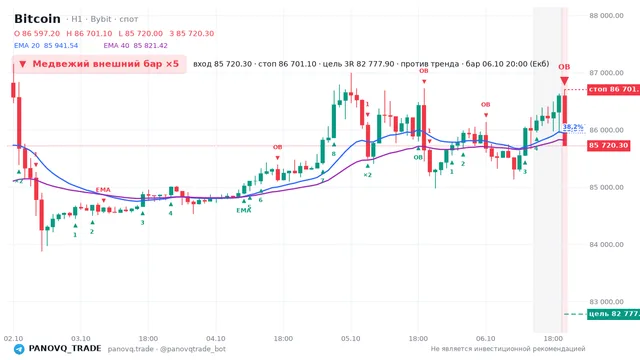Click the против тренда text in the signal line
The width and height of the screenshot is (640, 360).
click(x=430, y=64)
